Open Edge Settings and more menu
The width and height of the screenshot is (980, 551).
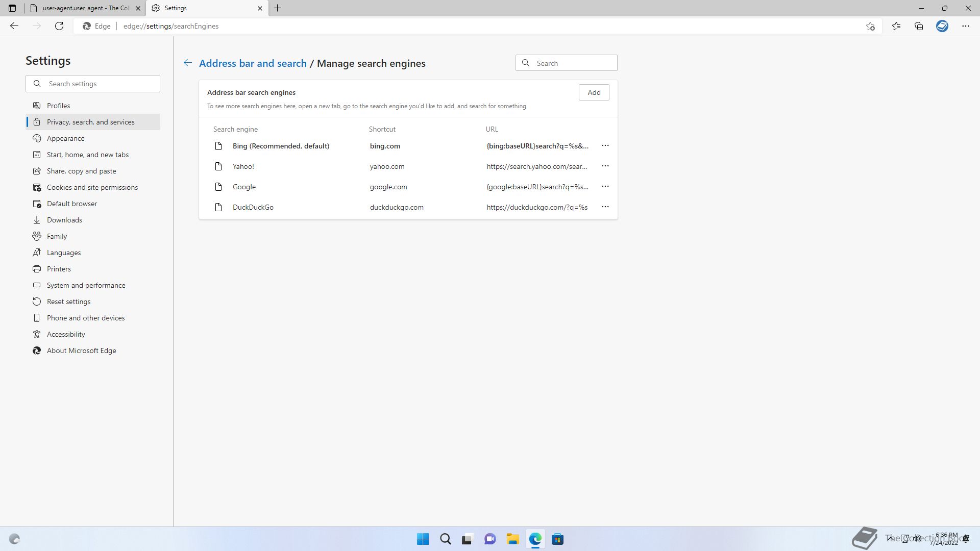coord(965,26)
